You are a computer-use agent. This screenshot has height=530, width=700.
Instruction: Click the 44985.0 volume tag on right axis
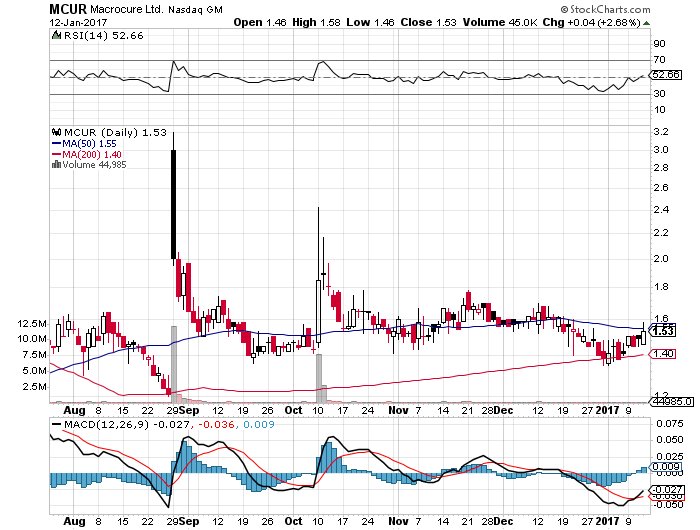point(671,401)
